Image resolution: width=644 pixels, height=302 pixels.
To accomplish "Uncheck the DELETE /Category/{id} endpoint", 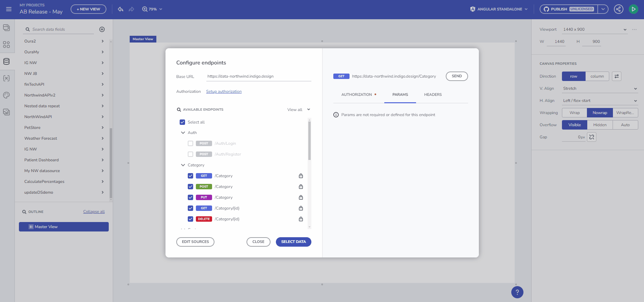I will (x=190, y=219).
